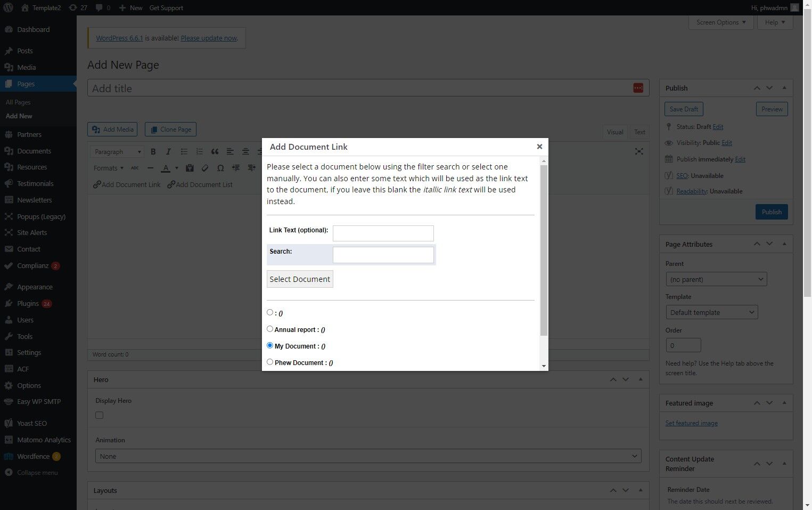The width and height of the screenshot is (812, 510).
Task: Click the Preview button
Action: (772, 109)
